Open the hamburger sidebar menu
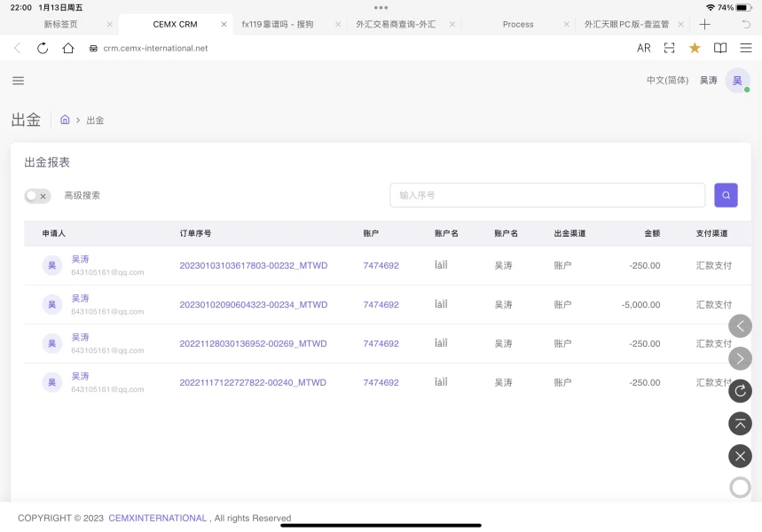Screen dimensions: 762x532 point(18,81)
